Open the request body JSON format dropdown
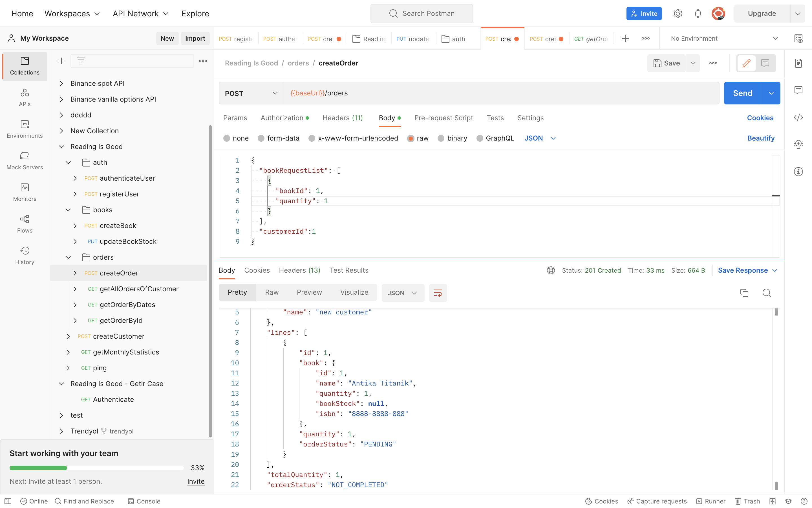Image resolution: width=812 pixels, height=508 pixels. point(540,138)
